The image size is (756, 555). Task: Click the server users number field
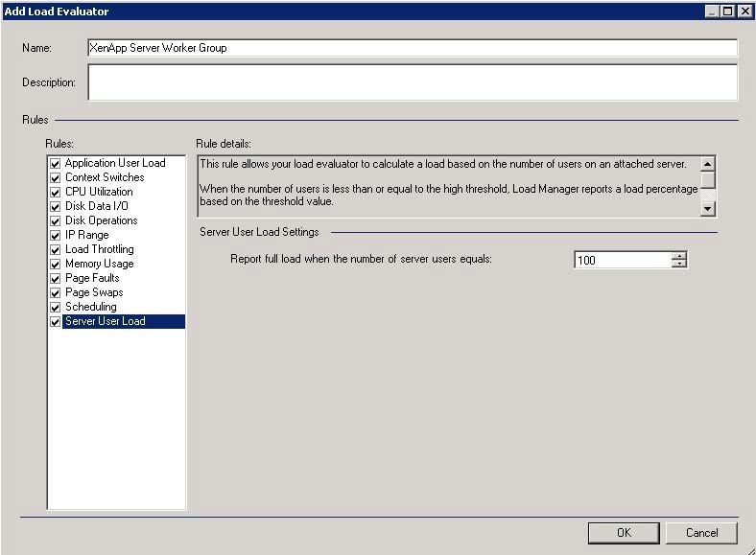[x=623, y=260]
